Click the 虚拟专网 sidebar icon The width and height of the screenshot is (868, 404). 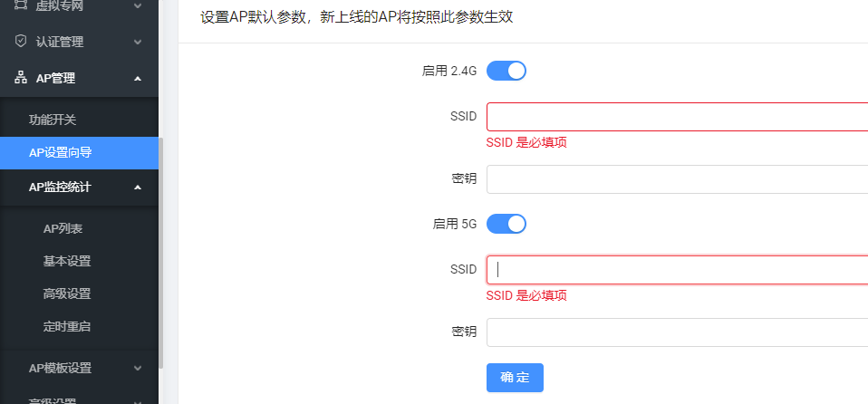point(21,5)
